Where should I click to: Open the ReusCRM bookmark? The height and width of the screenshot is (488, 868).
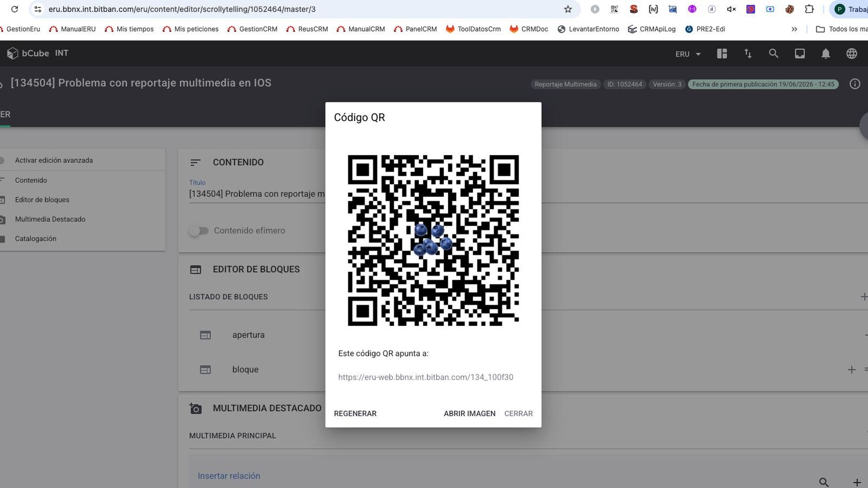pyautogui.click(x=307, y=29)
